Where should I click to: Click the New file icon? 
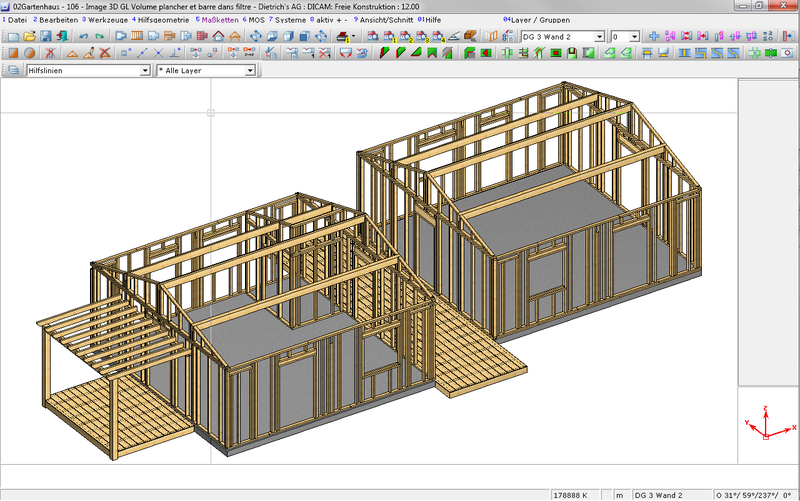(x=13, y=36)
